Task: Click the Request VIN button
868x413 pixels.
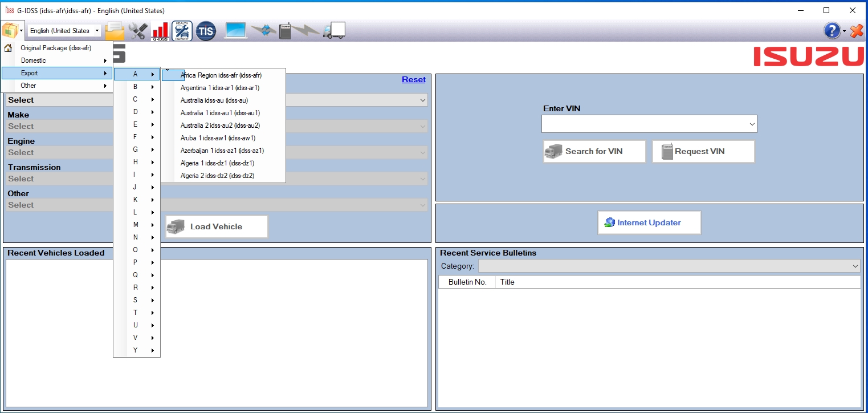Action: [x=703, y=151]
